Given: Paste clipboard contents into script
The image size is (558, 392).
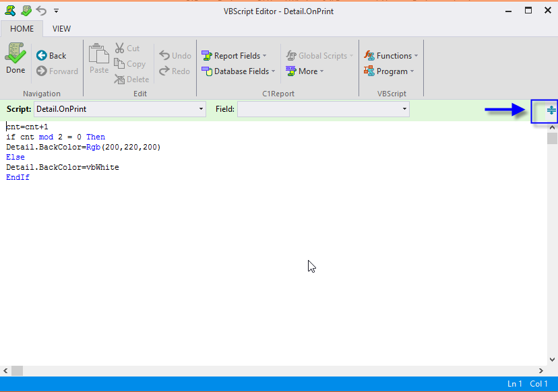Looking at the screenshot, I should point(99,59).
